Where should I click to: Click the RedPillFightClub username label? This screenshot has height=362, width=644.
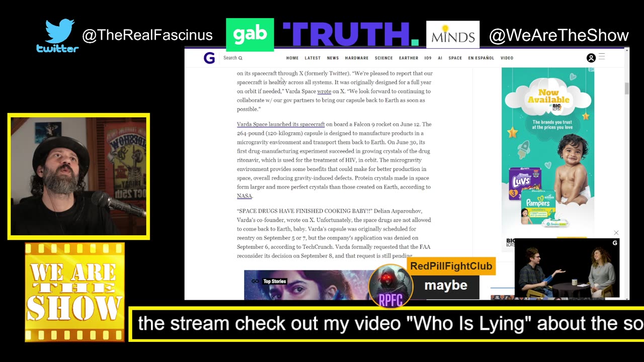[451, 266]
